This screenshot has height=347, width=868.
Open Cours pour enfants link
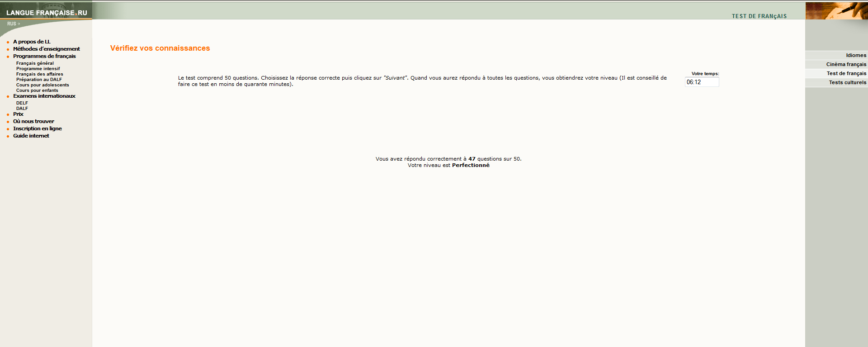tap(37, 90)
